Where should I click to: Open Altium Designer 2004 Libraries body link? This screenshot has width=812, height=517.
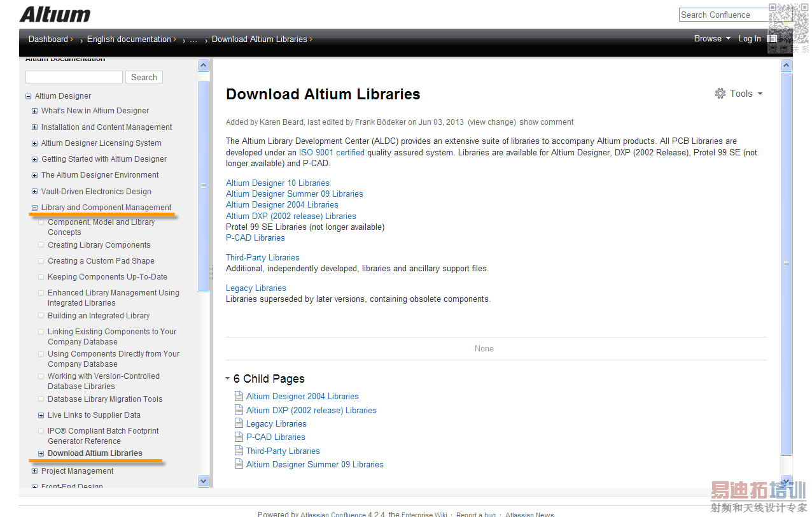[x=282, y=205]
